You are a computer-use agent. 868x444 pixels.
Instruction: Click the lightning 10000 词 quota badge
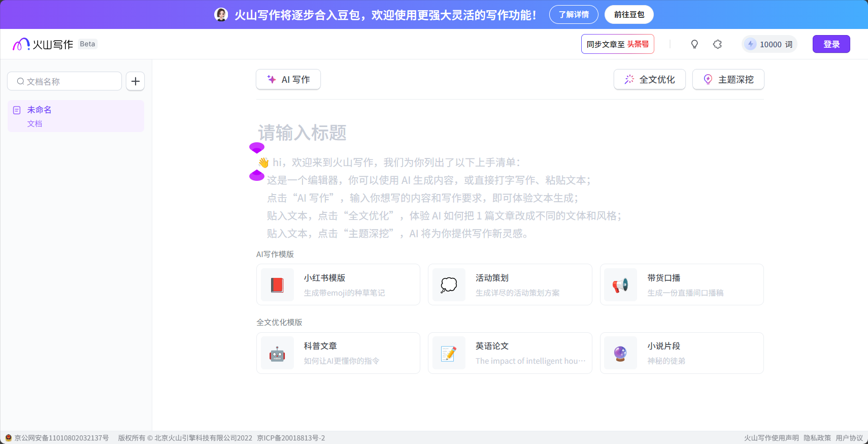(770, 44)
